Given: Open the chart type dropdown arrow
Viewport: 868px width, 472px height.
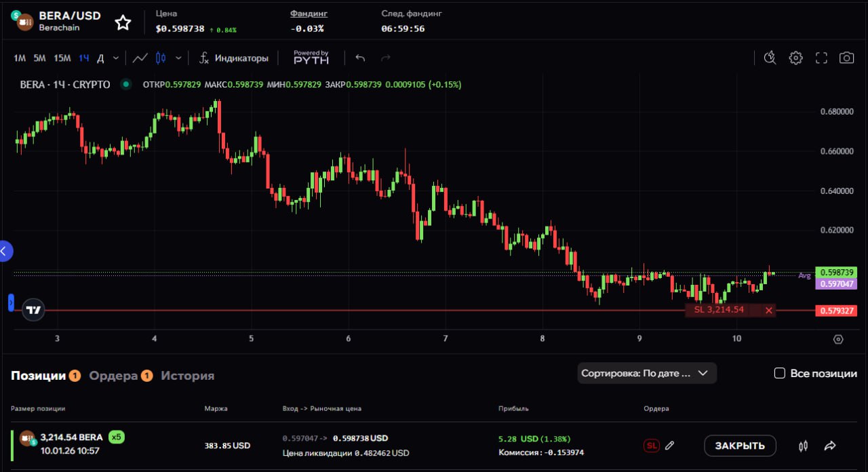Looking at the screenshot, I should pos(178,58).
